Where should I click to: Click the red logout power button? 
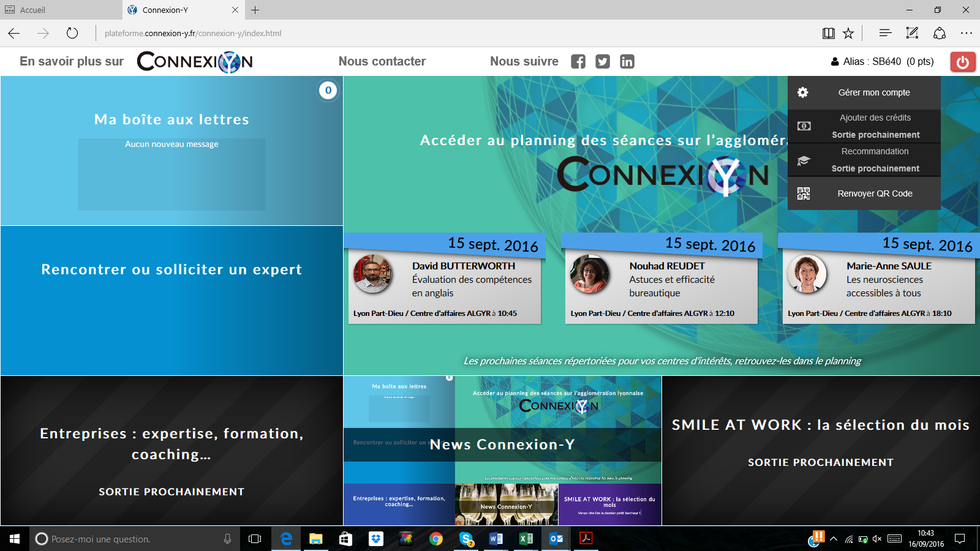(x=963, y=62)
